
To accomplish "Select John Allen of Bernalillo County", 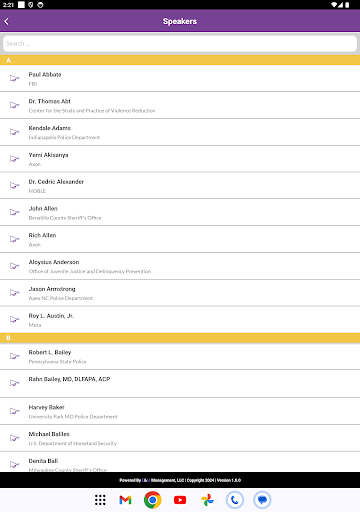I will [x=180, y=212].
